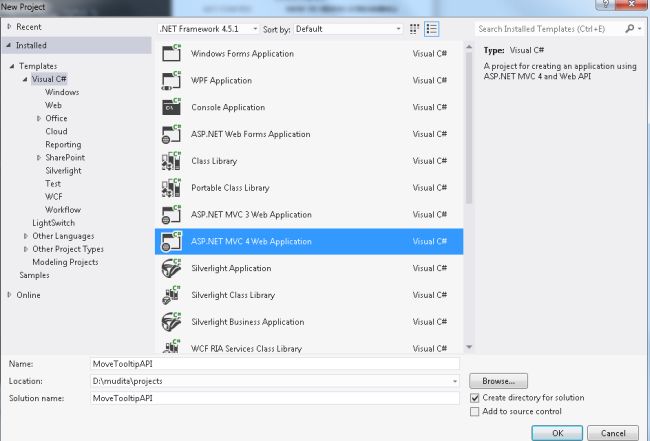Expand the Other Languages node
This screenshot has width=650, height=441.
[26, 236]
